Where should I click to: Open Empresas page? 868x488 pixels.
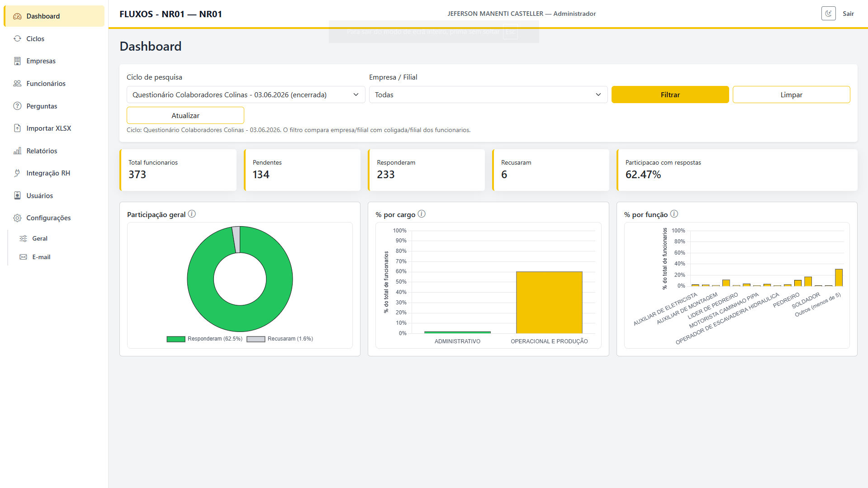(54, 61)
